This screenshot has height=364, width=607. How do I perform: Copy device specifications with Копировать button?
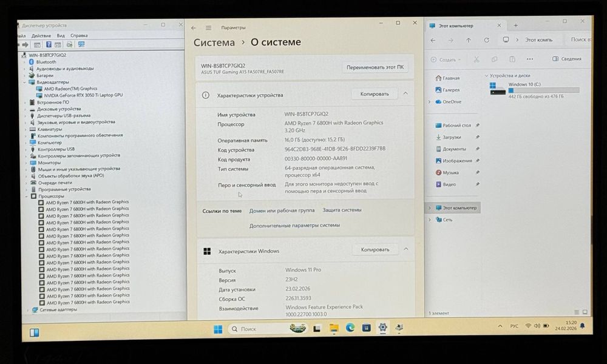coord(375,94)
